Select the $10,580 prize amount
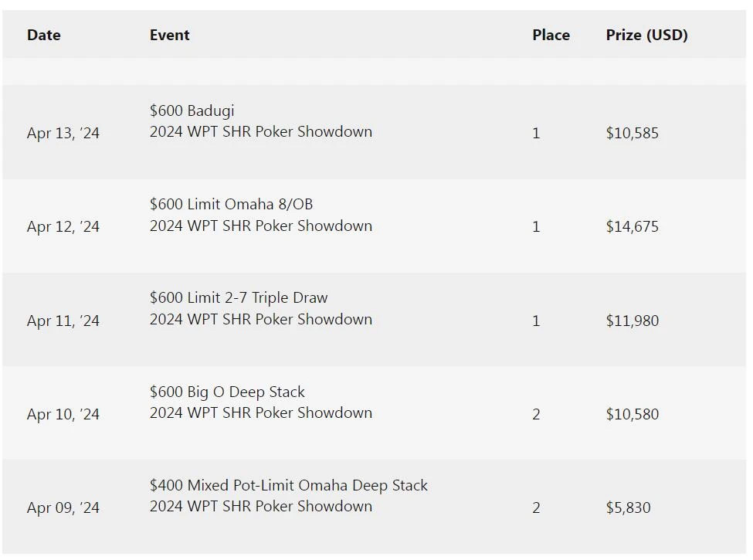Image resolution: width=753 pixels, height=560 pixels. click(632, 415)
